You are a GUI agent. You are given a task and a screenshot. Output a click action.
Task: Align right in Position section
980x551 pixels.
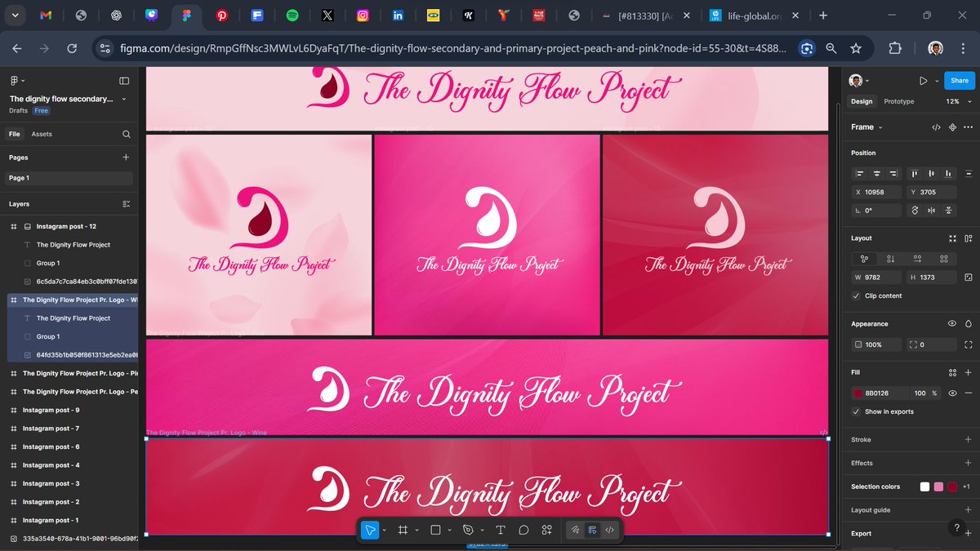pyautogui.click(x=893, y=173)
